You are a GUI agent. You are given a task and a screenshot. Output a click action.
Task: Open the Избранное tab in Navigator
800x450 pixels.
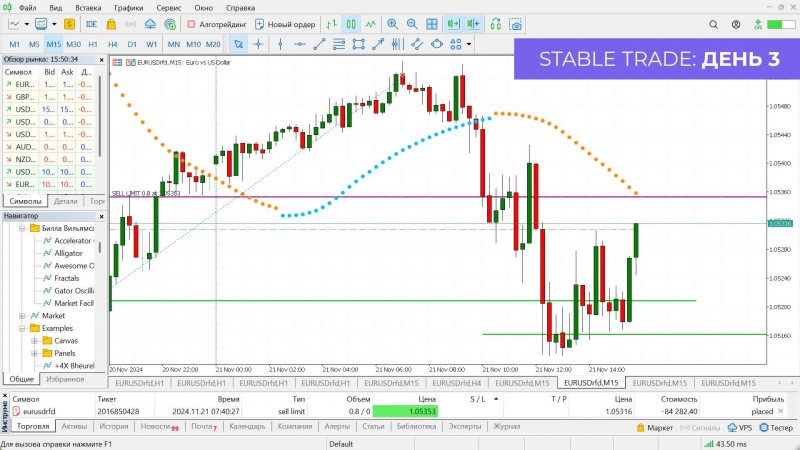[65, 379]
